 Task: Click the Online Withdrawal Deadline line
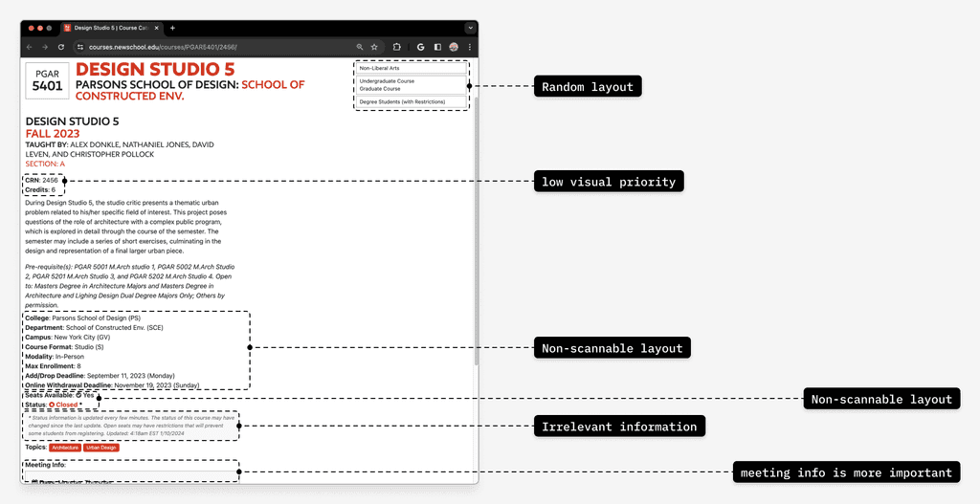tap(113, 385)
